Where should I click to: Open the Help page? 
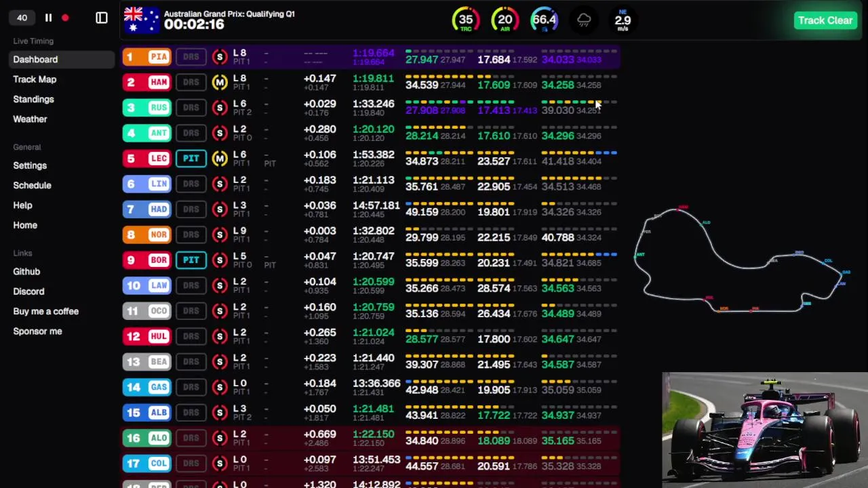[22, 205]
